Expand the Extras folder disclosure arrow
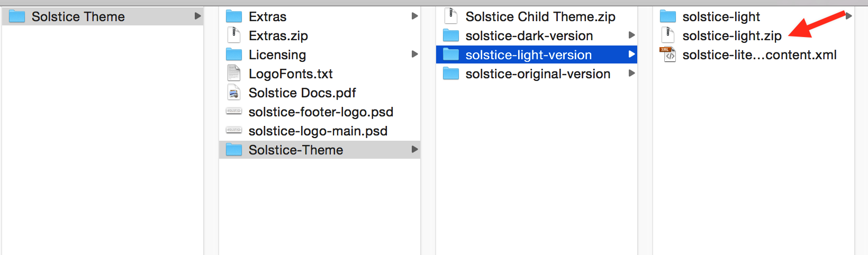This screenshot has width=868, height=255. tap(415, 16)
